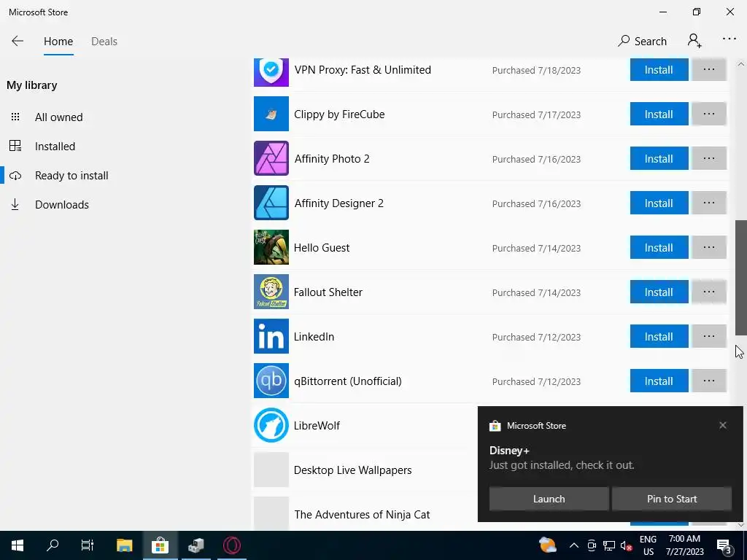This screenshot has width=747, height=560.
Task: Select Ready to install filter
Action: tap(71, 175)
